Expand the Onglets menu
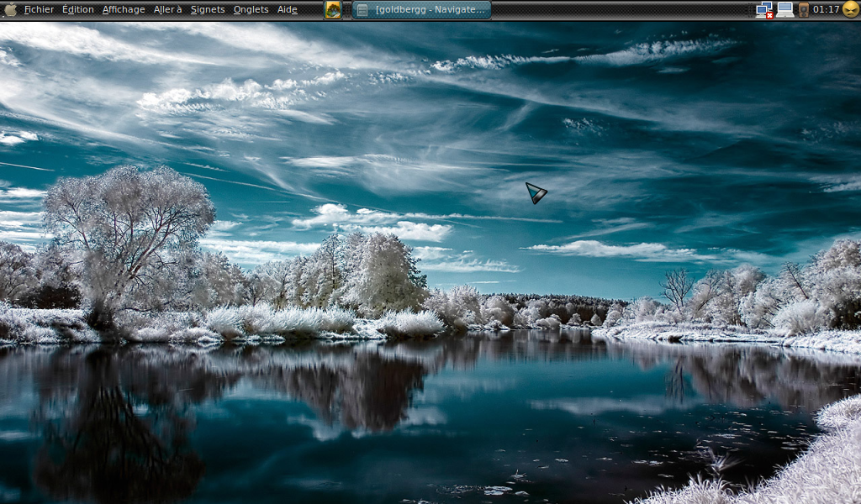Image resolution: width=861 pixels, height=504 pixels. 251,10
